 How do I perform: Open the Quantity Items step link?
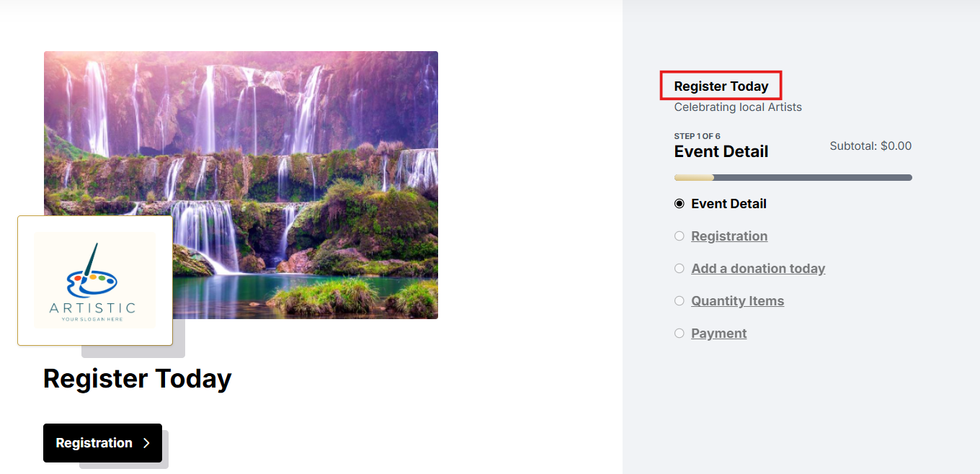(737, 301)
